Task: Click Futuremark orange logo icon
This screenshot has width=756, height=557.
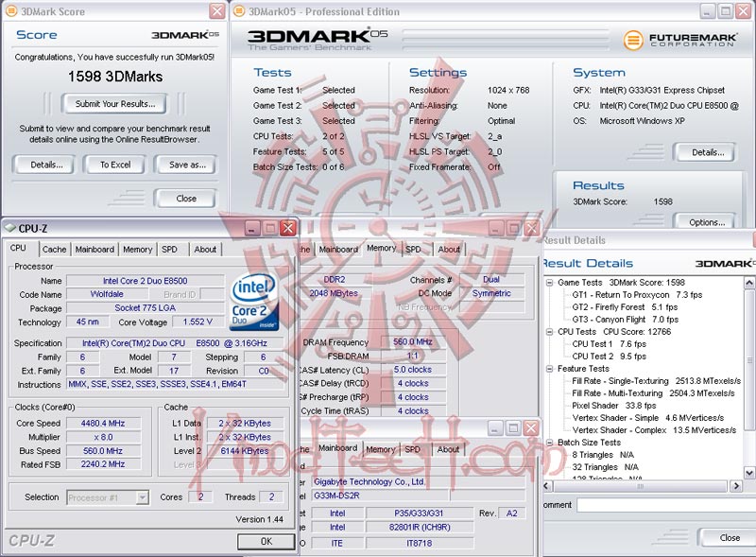Action: [x=633, y=40]
